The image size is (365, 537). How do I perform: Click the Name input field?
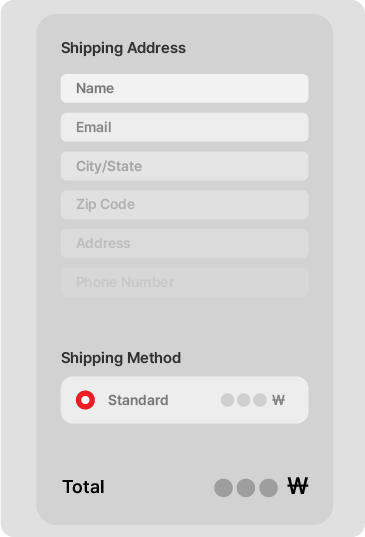tap(185, 88)
